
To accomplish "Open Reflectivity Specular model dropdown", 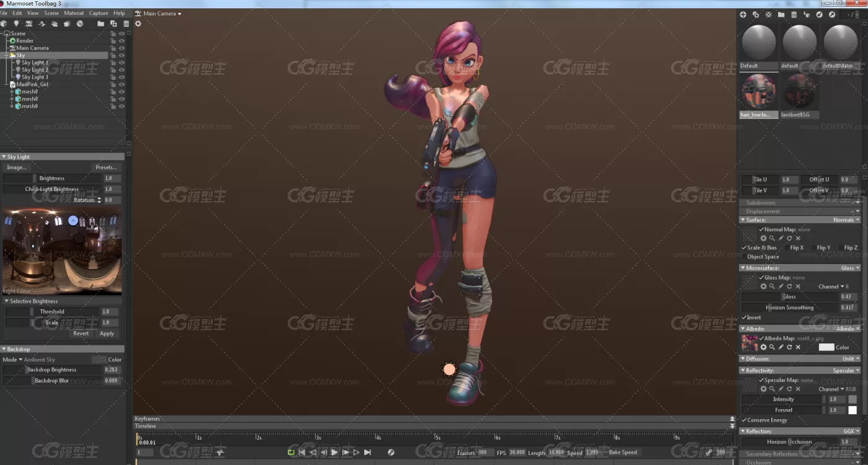I will click(x=846, y=370).
